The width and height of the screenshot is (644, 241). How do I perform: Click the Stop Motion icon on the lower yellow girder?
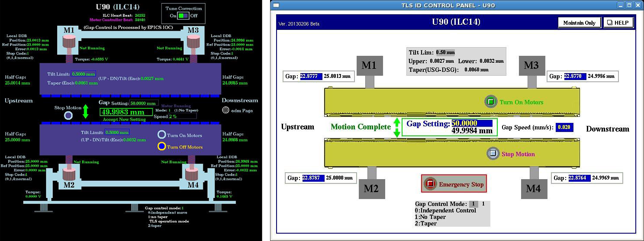pos(493,153)
